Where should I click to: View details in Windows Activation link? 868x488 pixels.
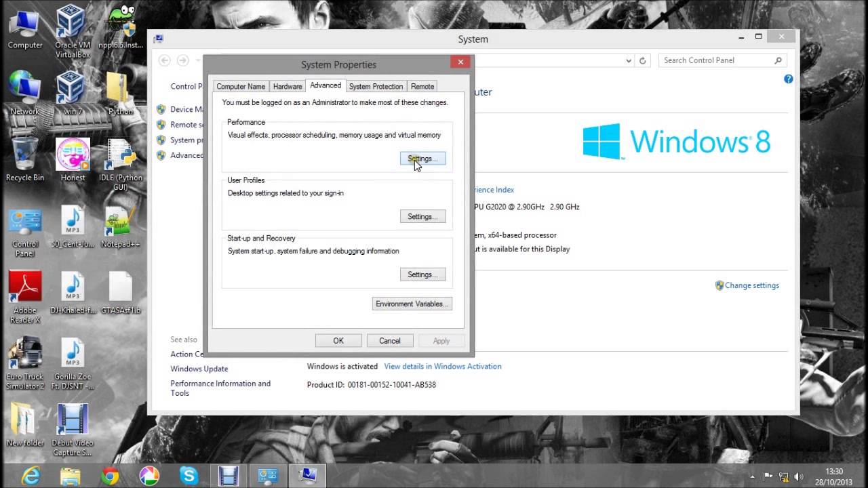(443, 366)
